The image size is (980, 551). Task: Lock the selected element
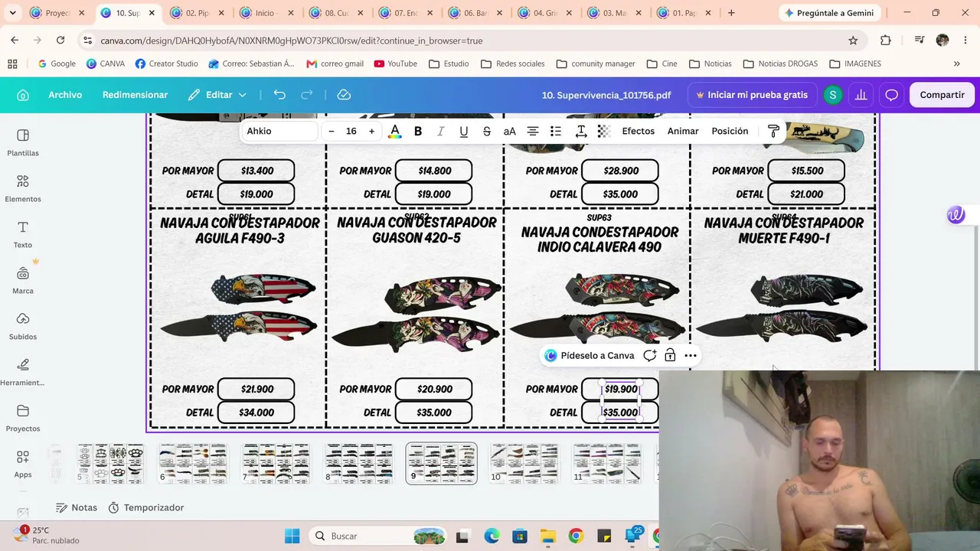(x=670, y=355)
